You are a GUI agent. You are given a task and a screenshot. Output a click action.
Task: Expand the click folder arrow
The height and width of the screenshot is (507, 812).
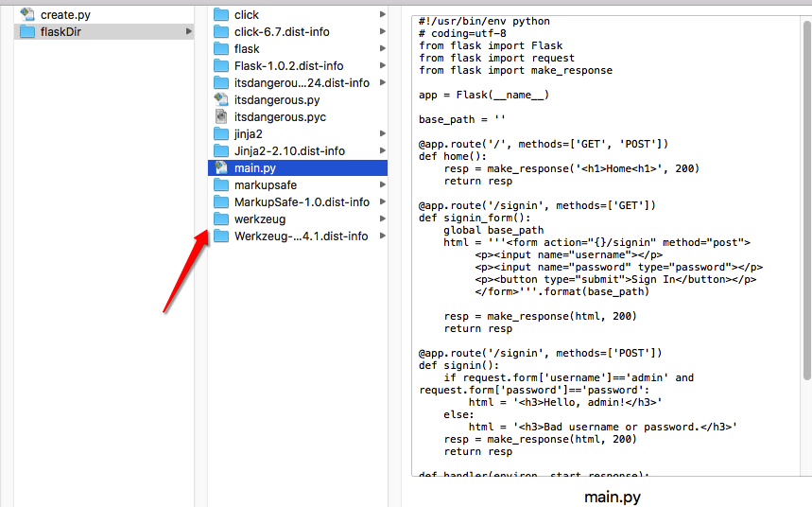(x=382, y=14)
